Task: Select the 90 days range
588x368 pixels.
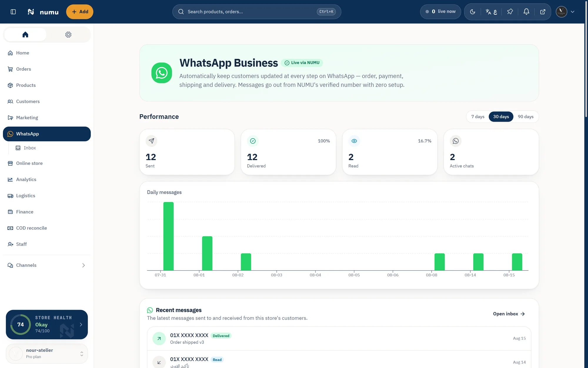Action: tap(526, 117)
